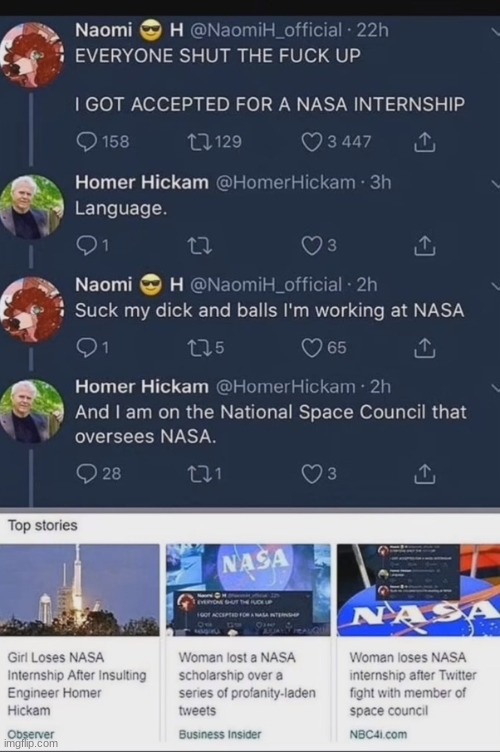Open NBC4i.com story thumbnail with NASA logo
This screenshot has height=752, width=500.
click(419, 590)
